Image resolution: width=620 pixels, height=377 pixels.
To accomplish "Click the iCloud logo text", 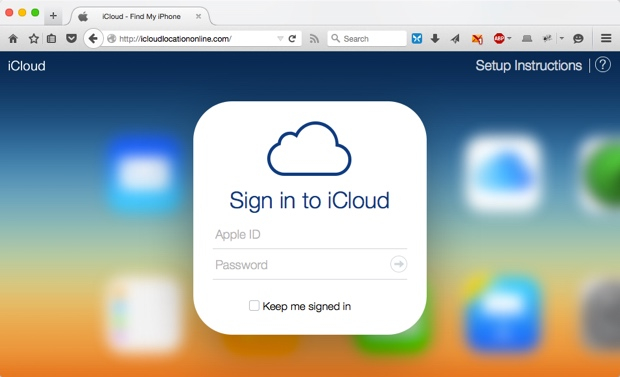I will click(x=26, y=66).
